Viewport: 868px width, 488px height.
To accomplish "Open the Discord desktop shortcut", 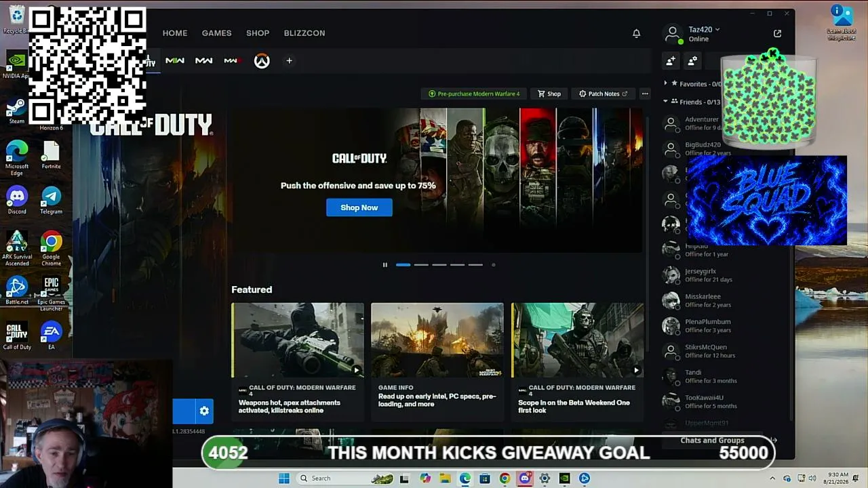I will coord(17,201).
